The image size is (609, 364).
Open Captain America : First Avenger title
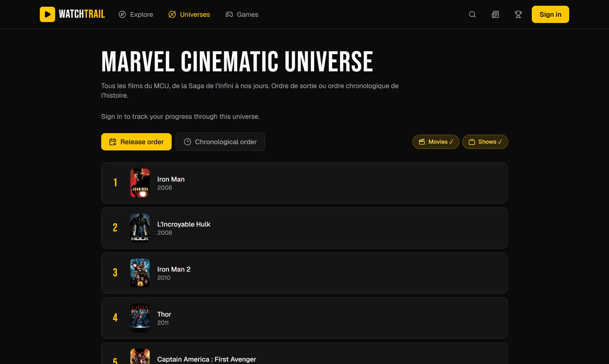tap(206, 359)
